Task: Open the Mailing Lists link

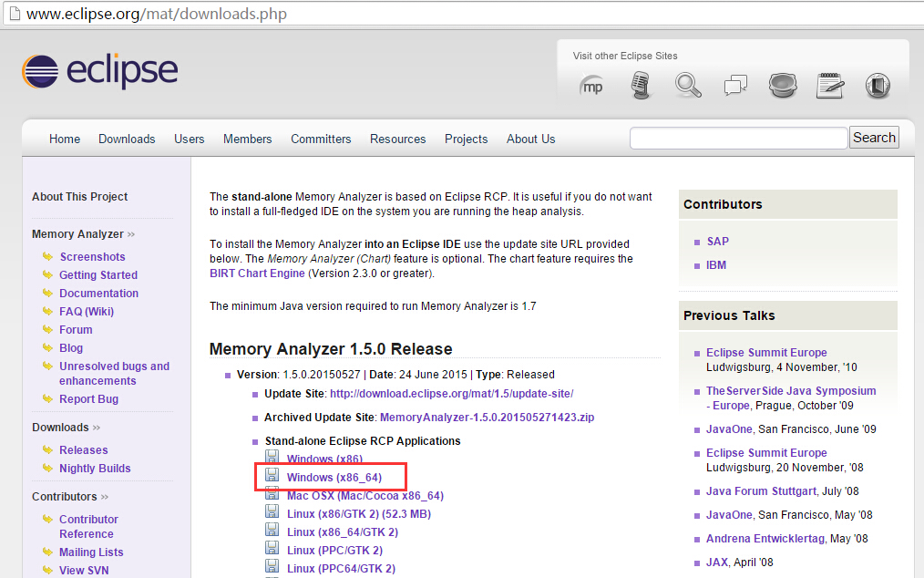Action: [91, 552]
